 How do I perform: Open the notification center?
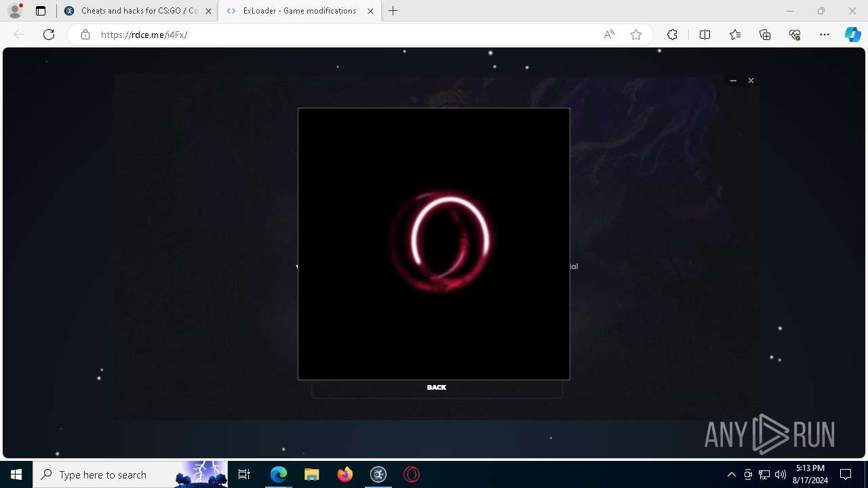pyautogui.click(x=846, y=474)
